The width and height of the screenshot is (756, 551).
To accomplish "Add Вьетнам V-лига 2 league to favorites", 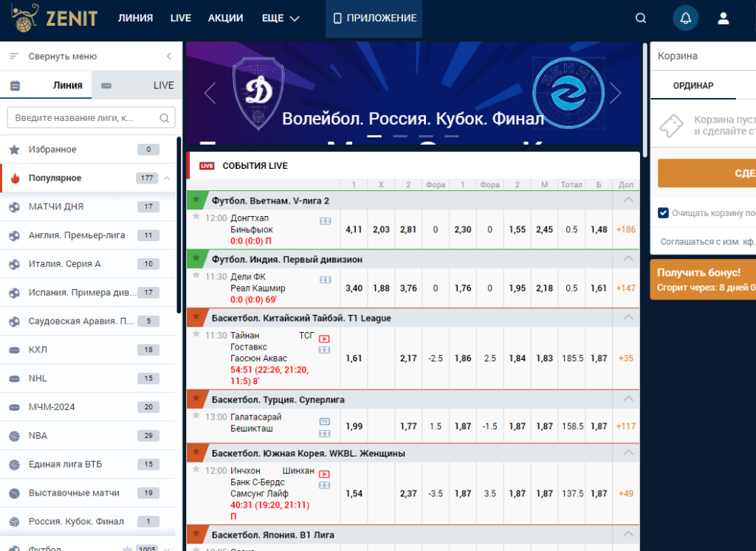I will tap(196, 199).
